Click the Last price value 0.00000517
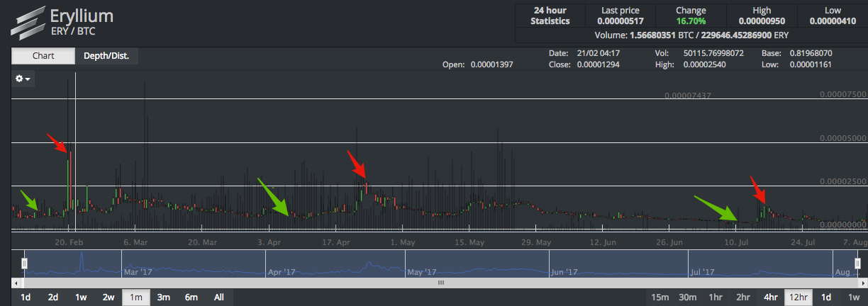The width and height of the screenshot is (868, 306). (621, 21)
